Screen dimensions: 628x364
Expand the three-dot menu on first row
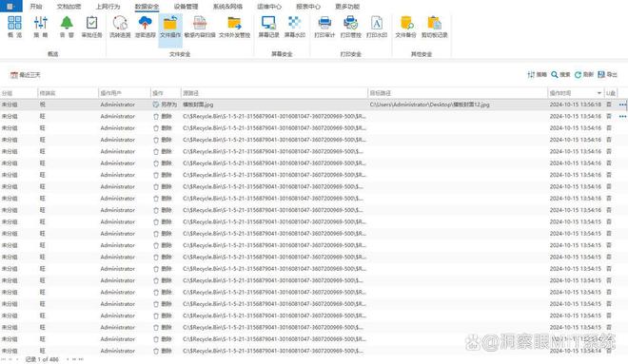coord(622,105)
